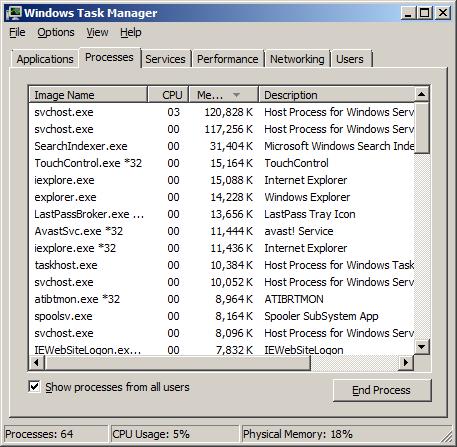Select the LastPassBroker.exe process row
Screen dimensions: 457x447
[222, 214]
